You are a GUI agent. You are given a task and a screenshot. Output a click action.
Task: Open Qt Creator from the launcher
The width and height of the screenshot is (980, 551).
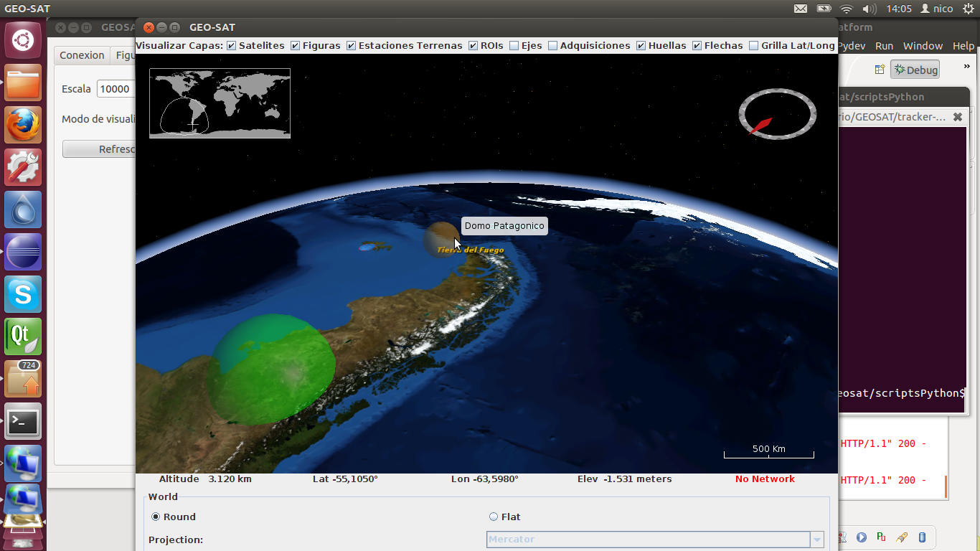click(23, 336)
